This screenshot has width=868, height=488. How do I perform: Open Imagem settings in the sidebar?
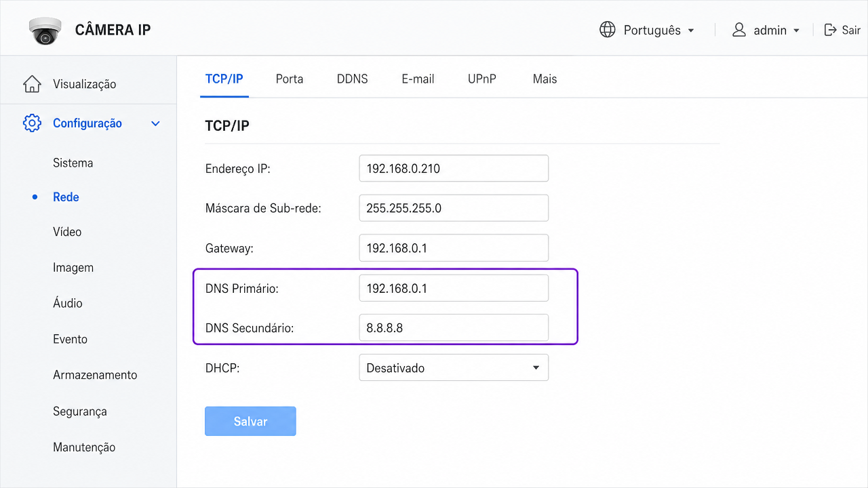click(x=73, y=268)
